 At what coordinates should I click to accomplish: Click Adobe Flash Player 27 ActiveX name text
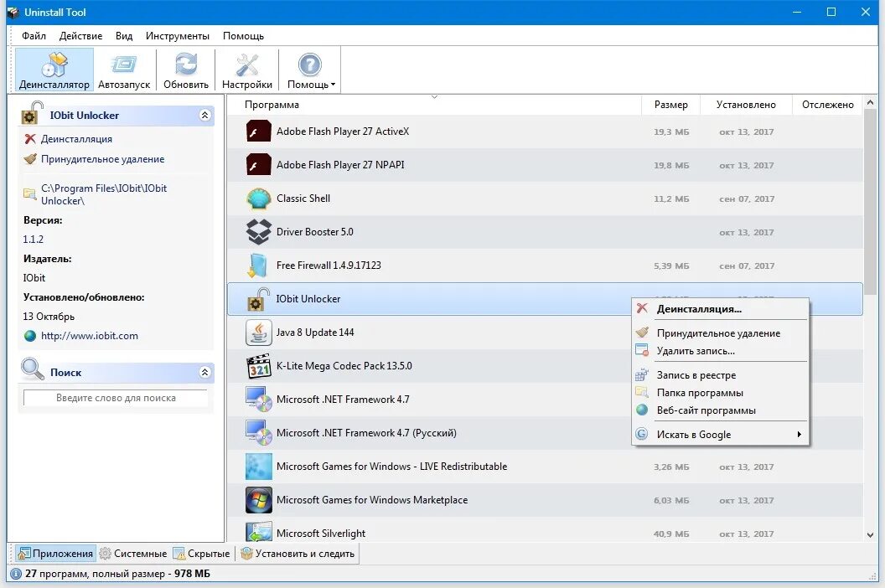pos(343,132)
